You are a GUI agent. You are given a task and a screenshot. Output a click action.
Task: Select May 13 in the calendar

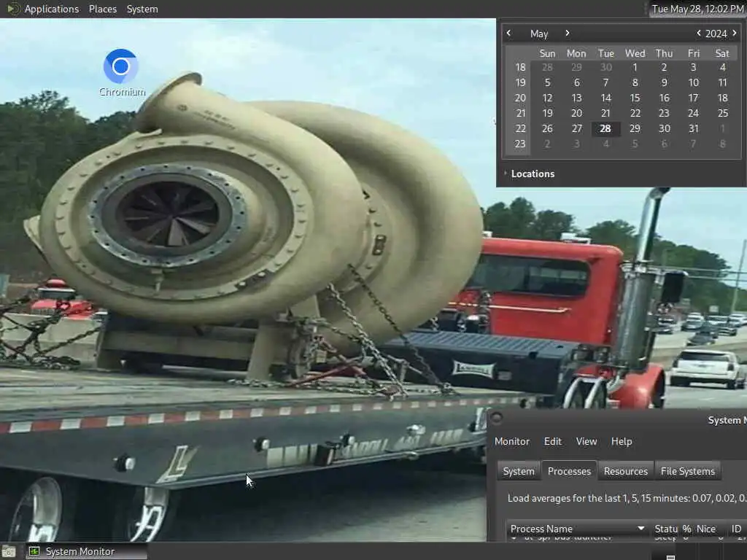tap(576, 98)
